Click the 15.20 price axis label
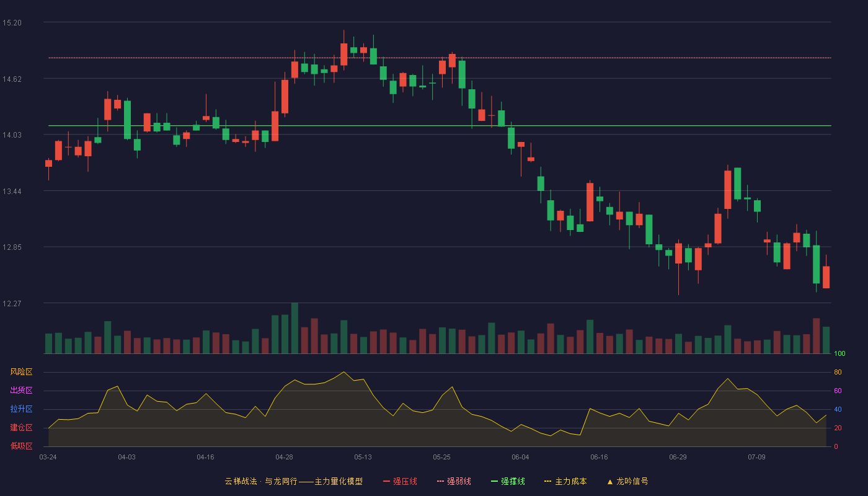Screen dimensions: 868x496 pos(12,23)
